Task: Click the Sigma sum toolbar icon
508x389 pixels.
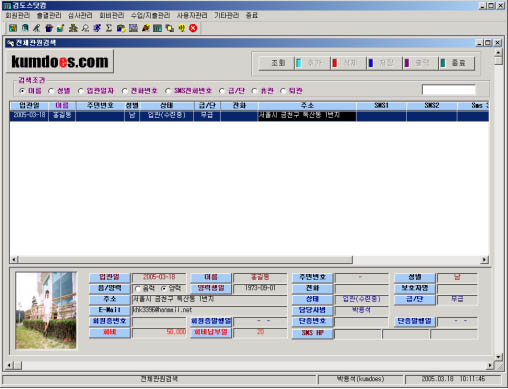Action: (109, 28)
